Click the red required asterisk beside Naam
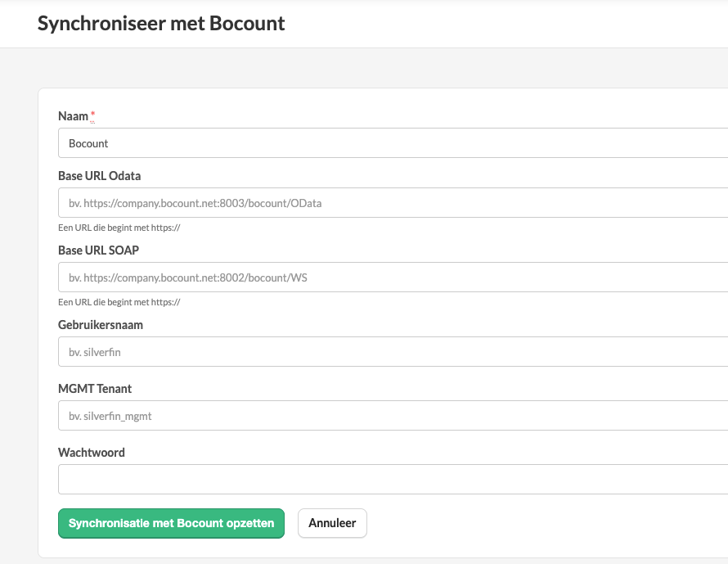The width and height of the screenshot is (728, 564). 92,115
